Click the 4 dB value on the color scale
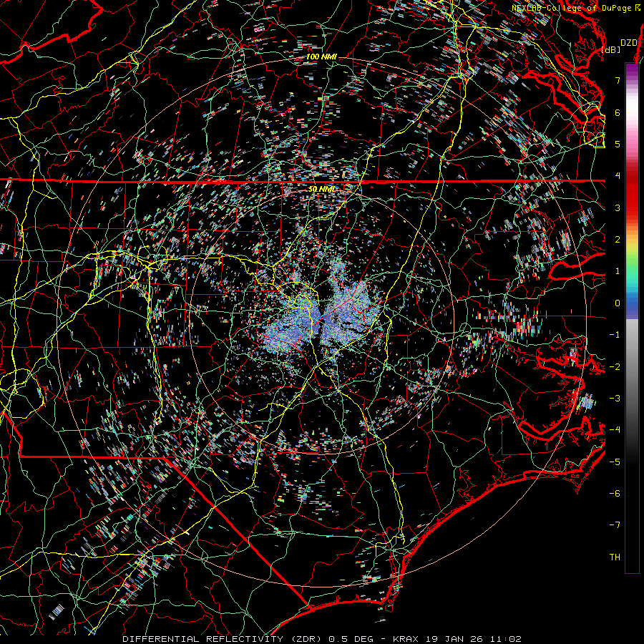 point(618,176)
